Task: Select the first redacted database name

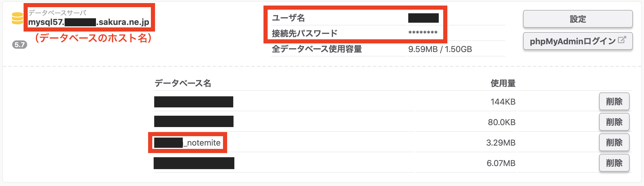Action: coord(194,102)
